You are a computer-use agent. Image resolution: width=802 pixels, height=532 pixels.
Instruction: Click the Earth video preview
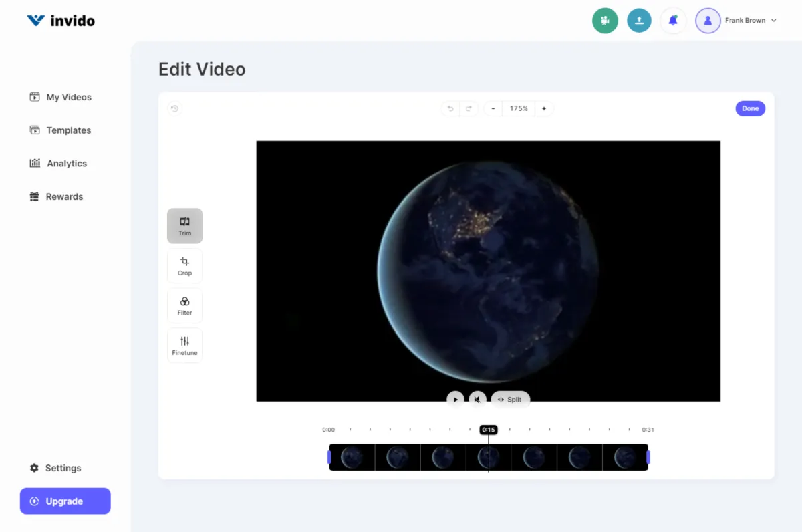point(488,271)
